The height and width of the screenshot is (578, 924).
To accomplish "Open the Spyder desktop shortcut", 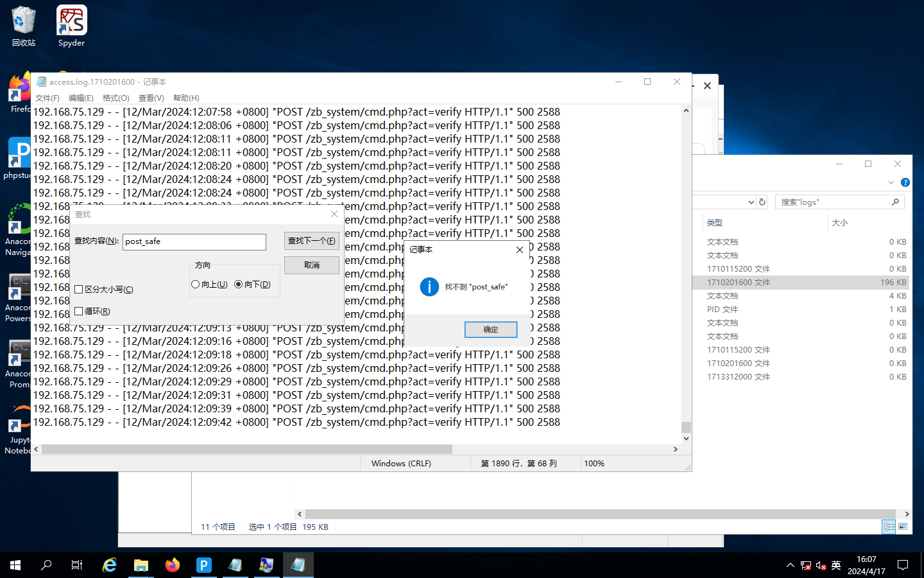I will pyautogui.click(x=71, y=26).
